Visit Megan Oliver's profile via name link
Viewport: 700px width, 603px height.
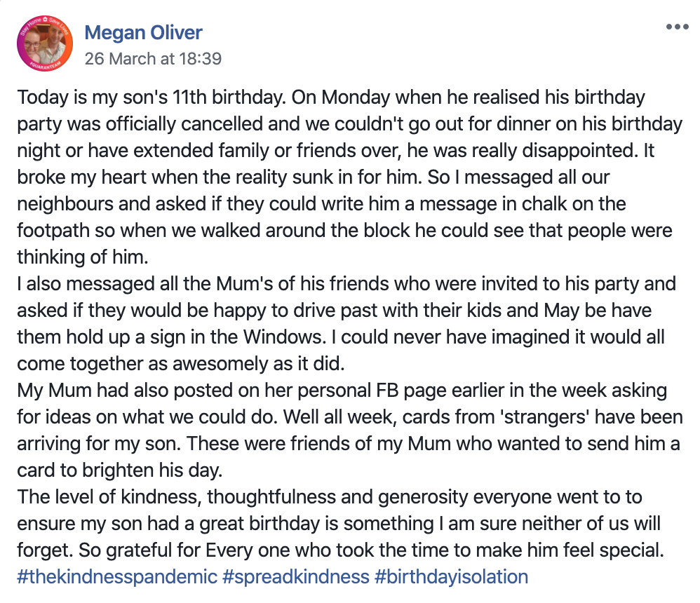tap(143, 32)
